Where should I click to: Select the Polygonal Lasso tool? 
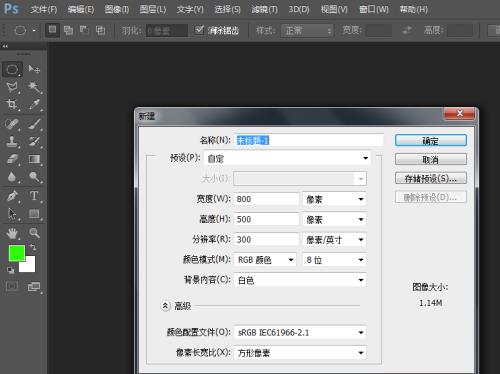tap(12, 87)
